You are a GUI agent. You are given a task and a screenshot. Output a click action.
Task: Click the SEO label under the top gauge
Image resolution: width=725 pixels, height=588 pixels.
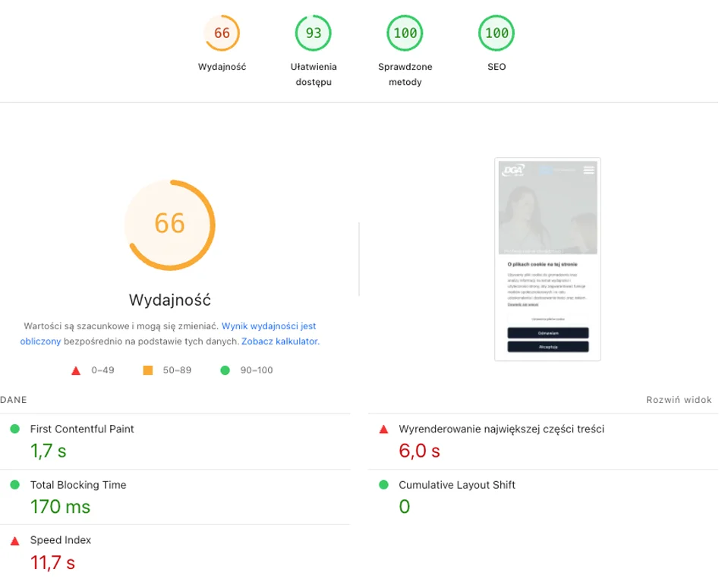click(x=496, y=67)
